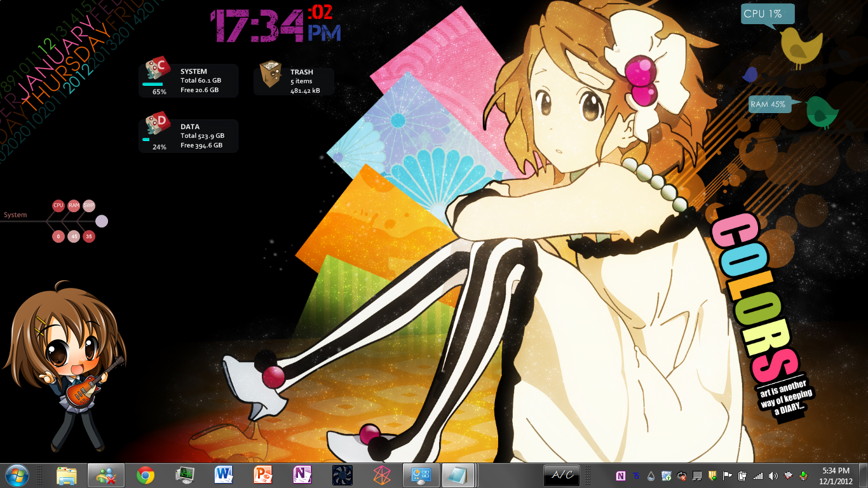Viewport: 868px width, 488px height.
Task: Click the '45' RAM value circle
Action: (x=74, y=237)
